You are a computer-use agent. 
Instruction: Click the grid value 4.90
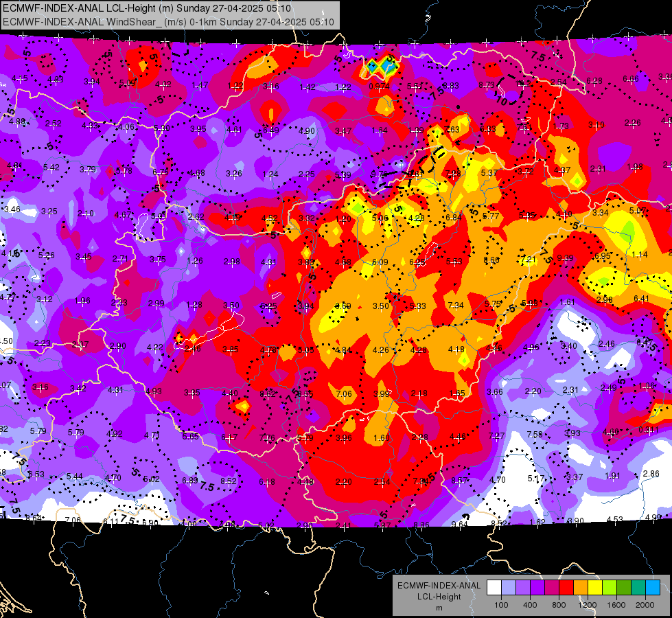click(x=307, y=130)
